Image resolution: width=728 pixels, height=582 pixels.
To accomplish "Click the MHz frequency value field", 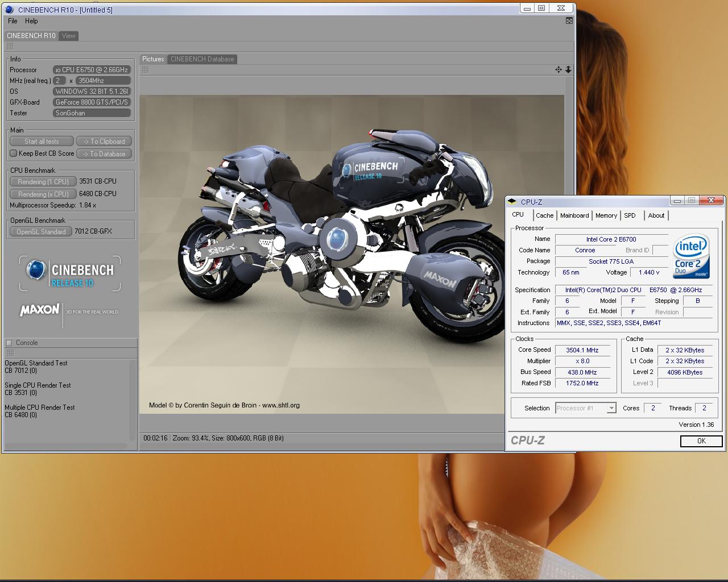I will (x=104, y=81).
